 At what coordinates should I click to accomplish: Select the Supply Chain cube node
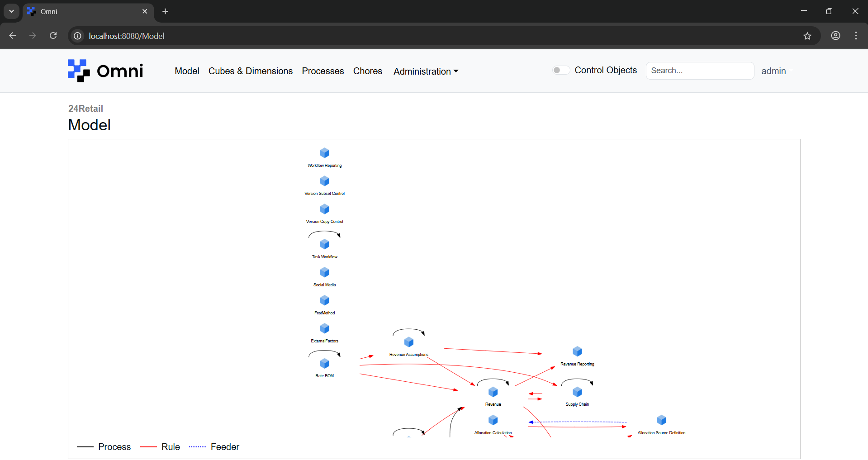577,392
